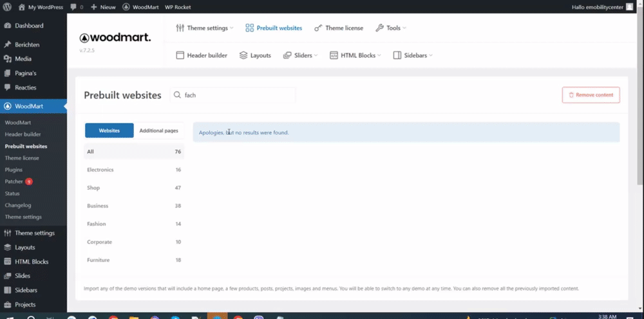
Task: Open WoodMart in the top admin bar
Action: tap(140, 7)
